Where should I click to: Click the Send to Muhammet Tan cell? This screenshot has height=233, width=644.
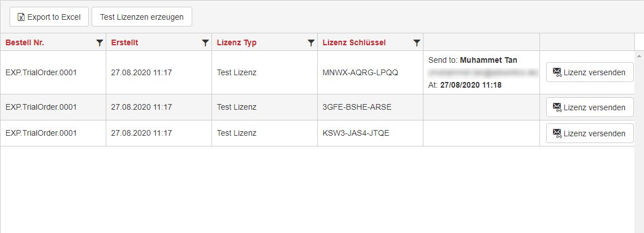click(481, 73)
